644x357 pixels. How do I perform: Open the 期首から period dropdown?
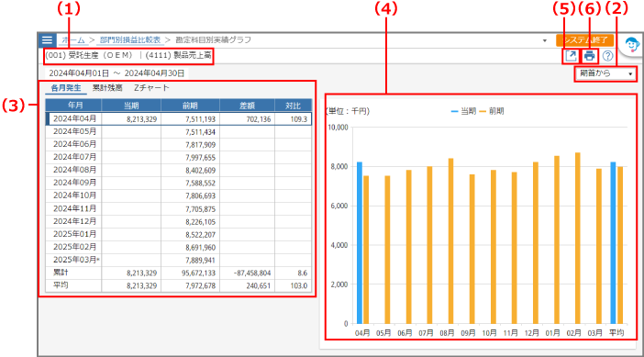pos(605,73)
